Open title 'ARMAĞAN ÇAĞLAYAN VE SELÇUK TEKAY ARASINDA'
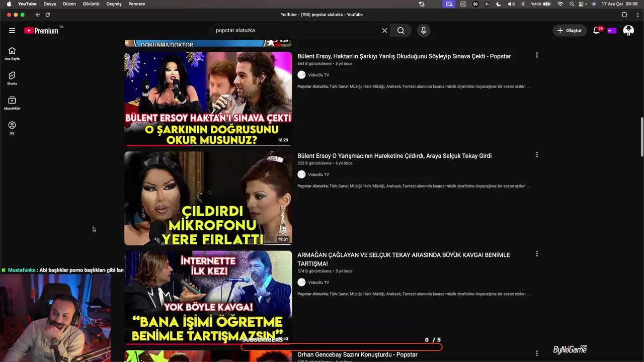Image resolution: width=644 pixels, height=362 pixels. pos(404,259)
